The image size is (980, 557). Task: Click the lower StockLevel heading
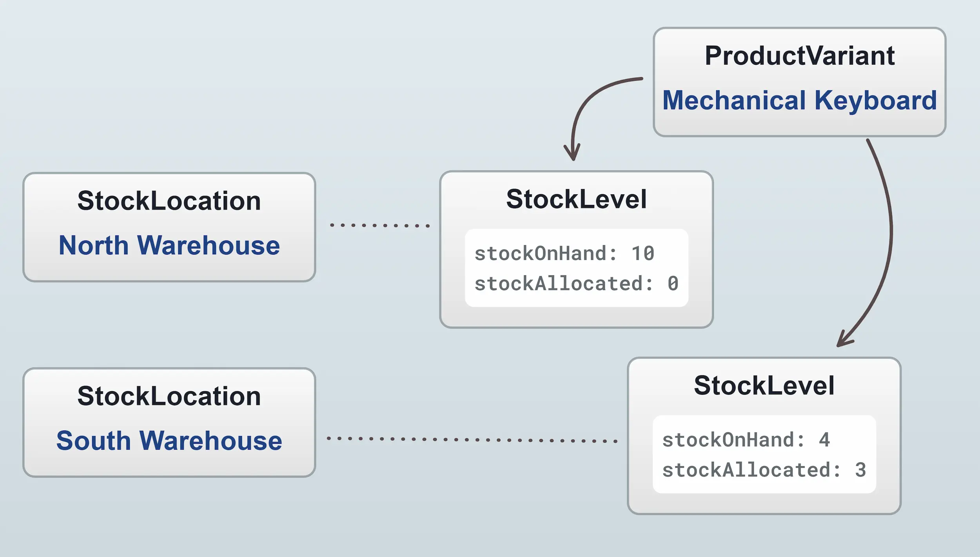click(x=764, y=385)
